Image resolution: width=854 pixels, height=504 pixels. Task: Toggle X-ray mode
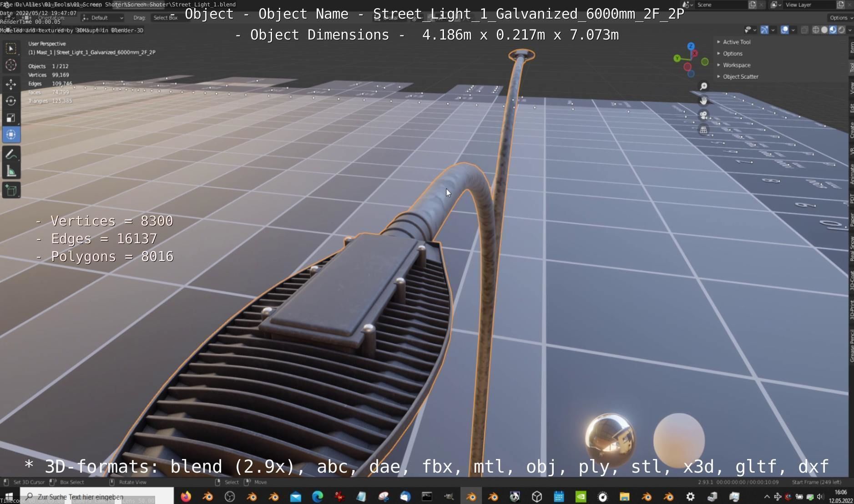(804, 30)
